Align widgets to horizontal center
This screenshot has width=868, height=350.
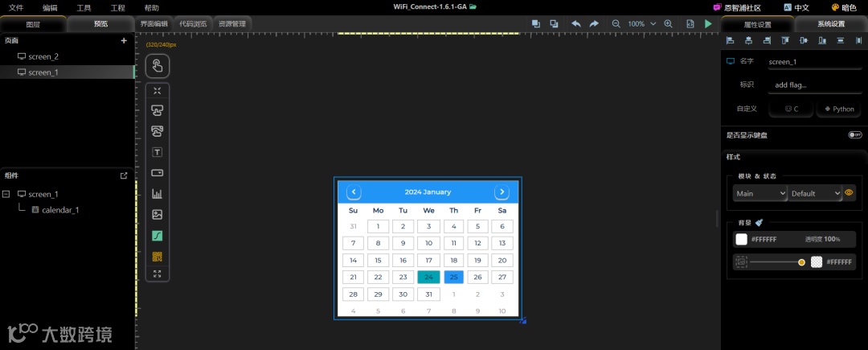748,40
